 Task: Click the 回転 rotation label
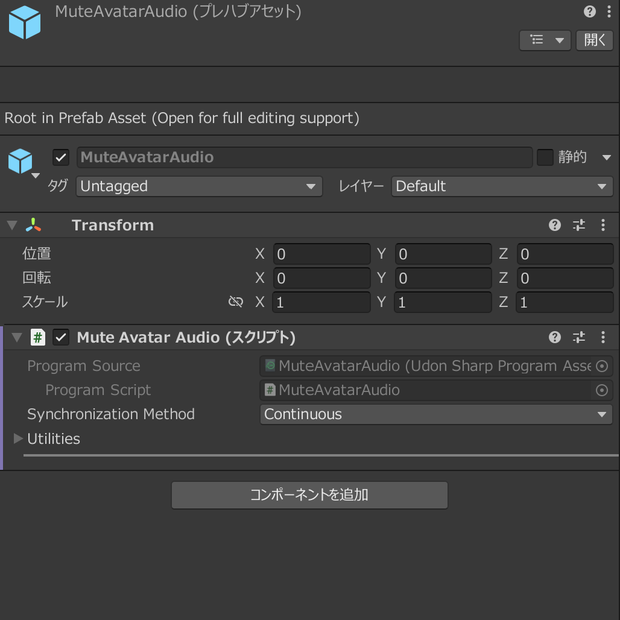(x=36, y=278)
